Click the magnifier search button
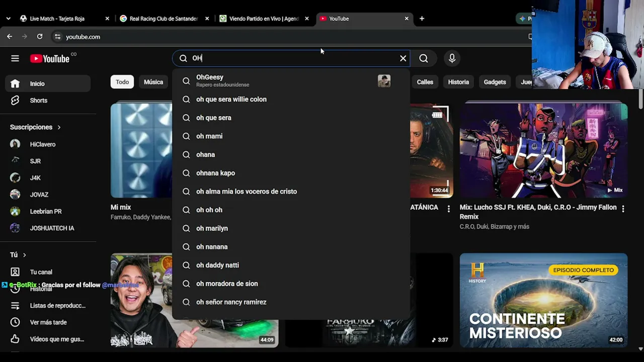Viewport: 644px width, 362px height. (x=424, y=58)
